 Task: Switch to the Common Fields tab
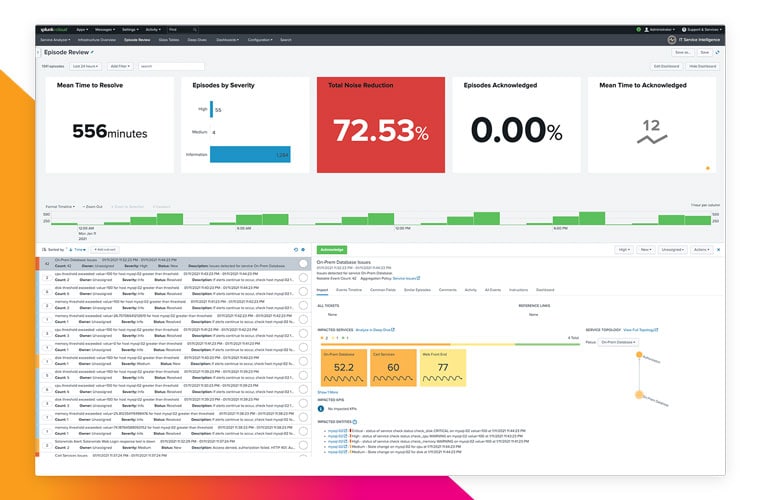click(x=383, y=290)
